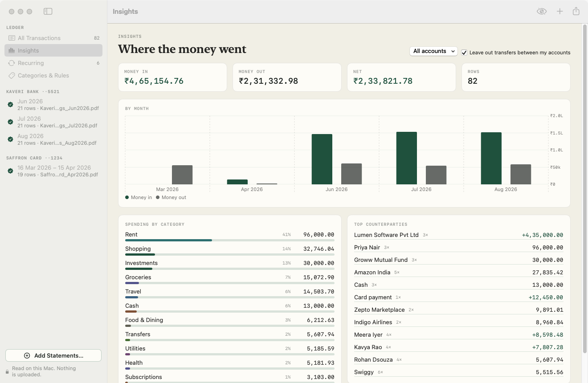
Task: Go to Recurring in the sidebar
Action: tap(53, 63)
